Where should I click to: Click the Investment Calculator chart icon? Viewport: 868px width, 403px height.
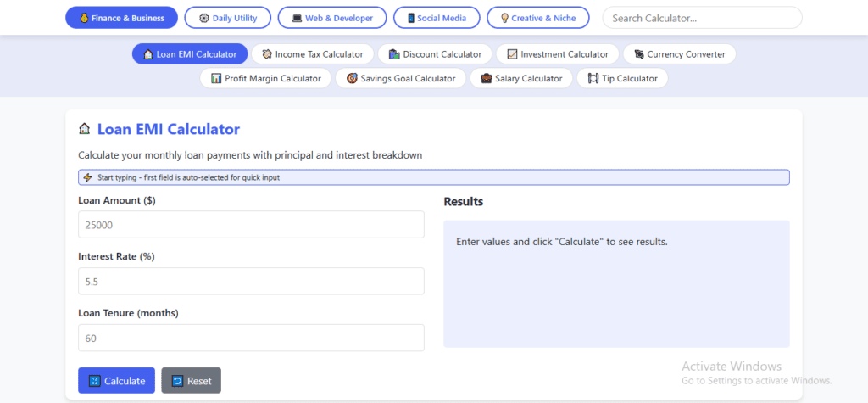[512, 54]
